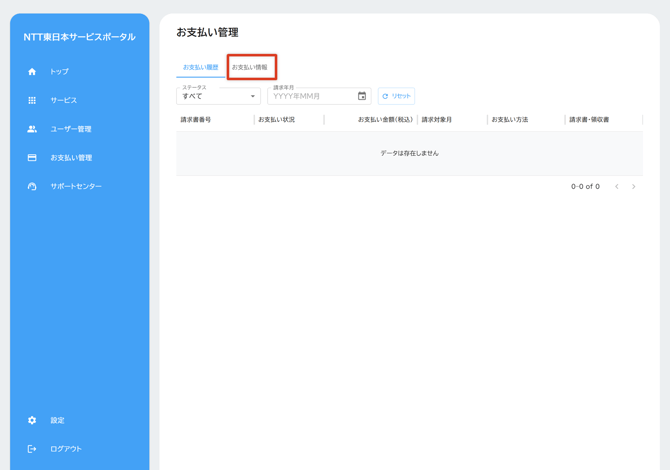Click the people icon beside ユーザー管理
The height and width of the screenshot is (470, 670).
(32, 129)
